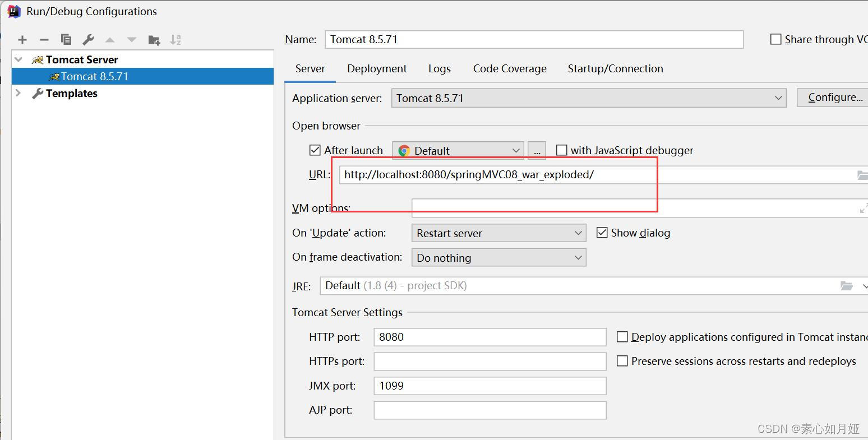This screenshot has height=440, width=868.
Task: Click the HTTPs port field
Action: [x=490, y=362]
